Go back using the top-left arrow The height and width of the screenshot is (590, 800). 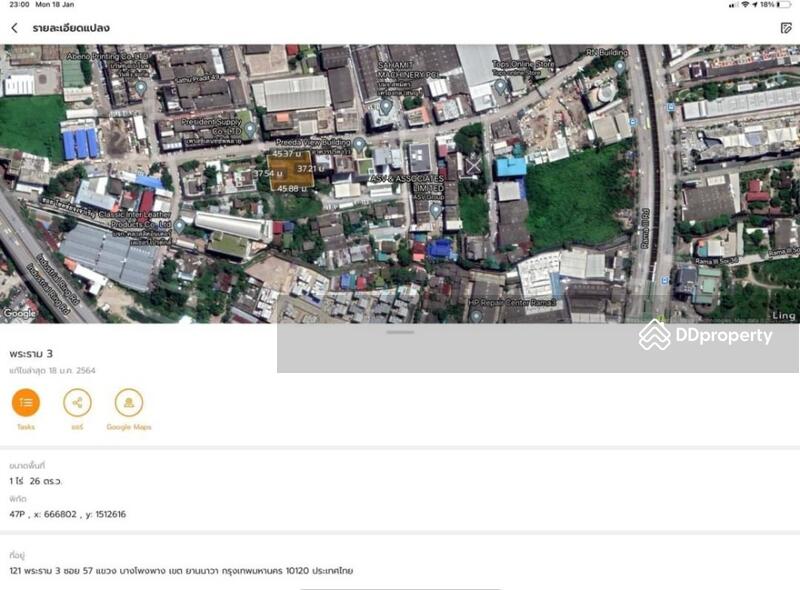pos(14,28)
